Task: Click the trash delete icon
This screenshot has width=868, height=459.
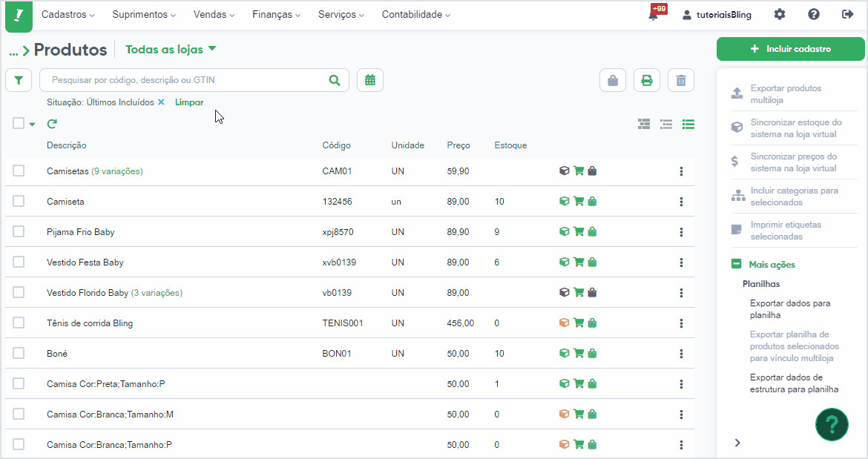Action: [x=681, y=81]
